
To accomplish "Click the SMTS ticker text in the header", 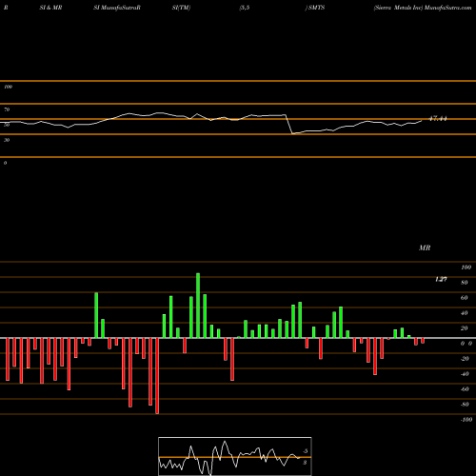I will pos(316,8).
